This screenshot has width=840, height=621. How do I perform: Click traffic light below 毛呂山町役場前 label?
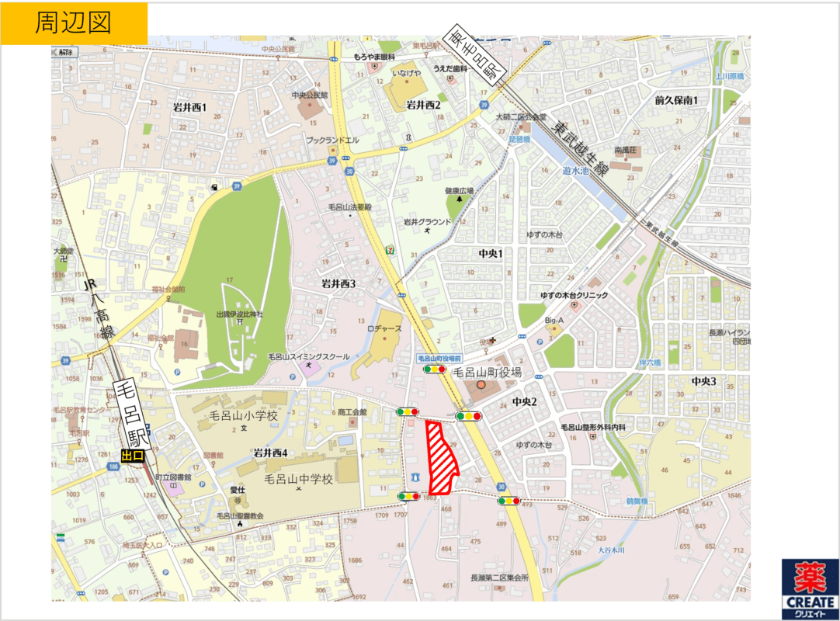coord(434,369)
